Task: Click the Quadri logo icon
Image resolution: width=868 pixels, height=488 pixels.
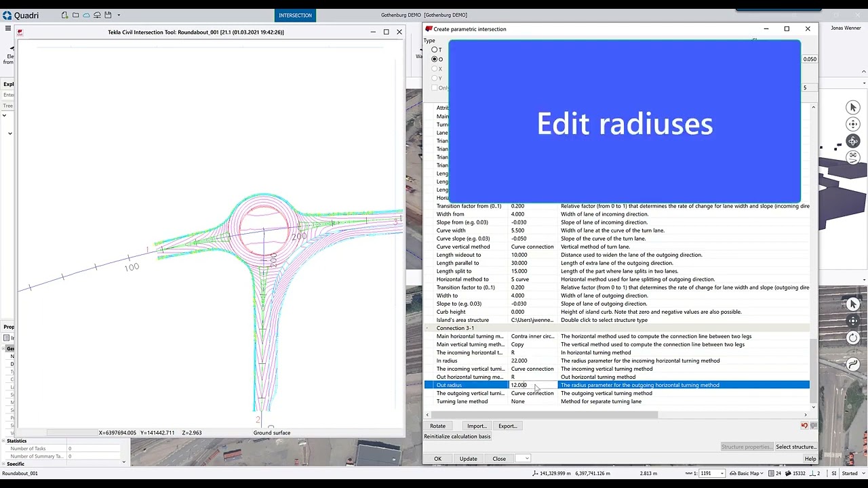Action: [7, 15]
